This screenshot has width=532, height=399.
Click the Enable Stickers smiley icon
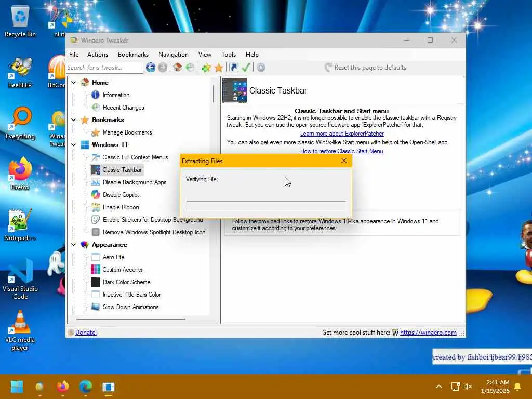click(x=96, y=220)
